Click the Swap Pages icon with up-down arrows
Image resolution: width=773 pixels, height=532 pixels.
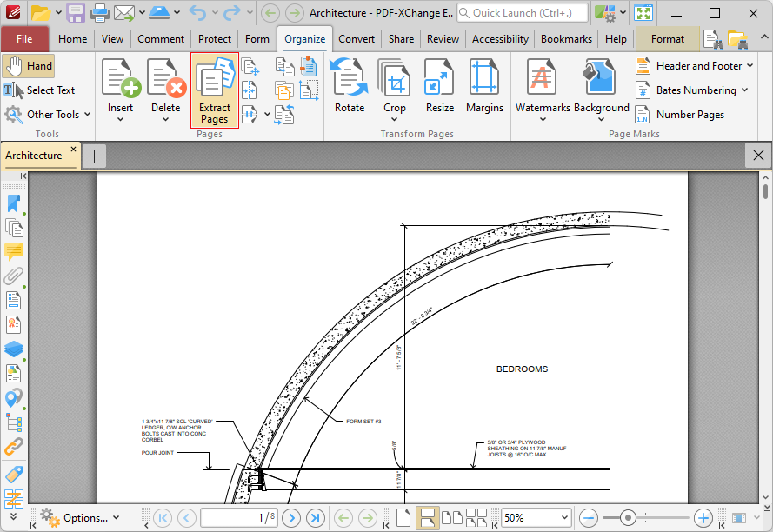click(250, 115)
